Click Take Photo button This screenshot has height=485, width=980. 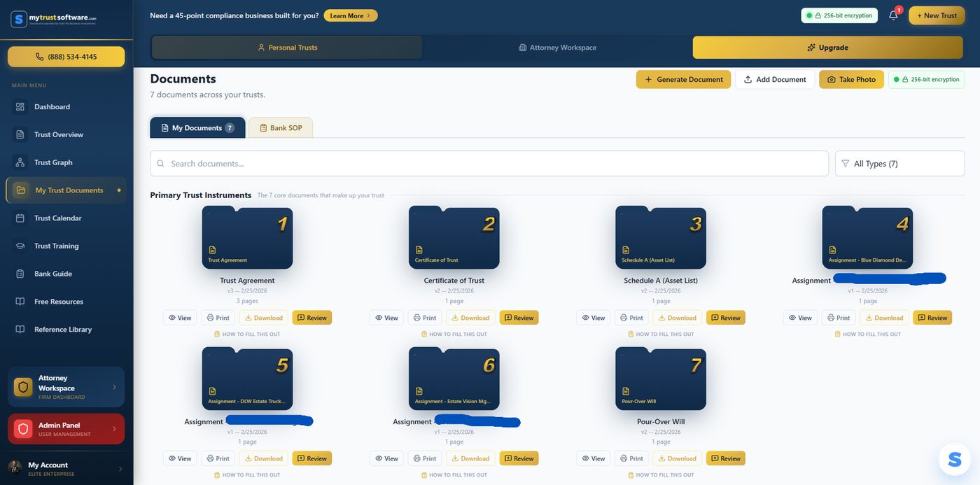[x=851, y=79]
